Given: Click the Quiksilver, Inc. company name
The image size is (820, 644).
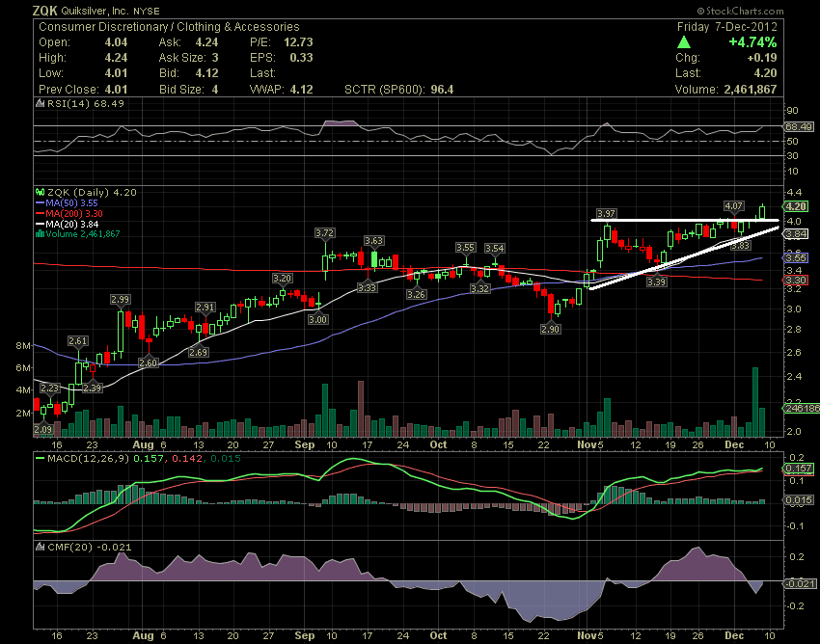Looking at the screenshot, I should click(96, 11).
